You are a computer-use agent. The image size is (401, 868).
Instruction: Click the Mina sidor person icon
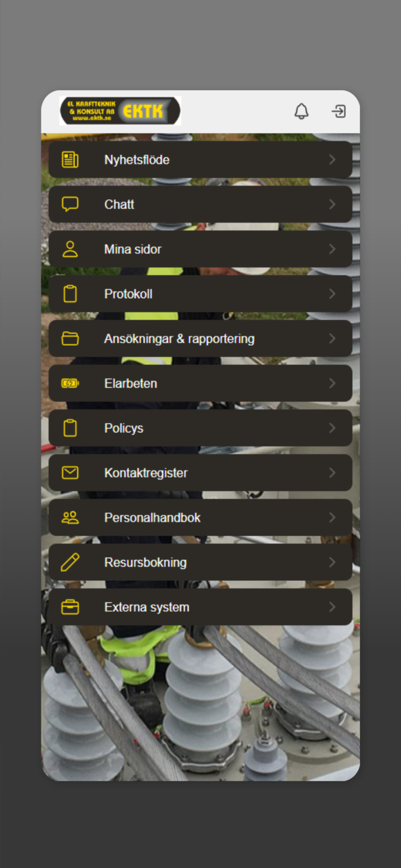pos(70,249)
